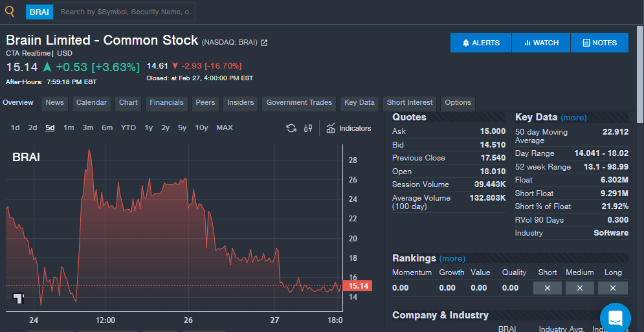The width and height of the screenshot is (644, 332).
Task: Select the 1y chart range
Action: click(x=149, y=127)
